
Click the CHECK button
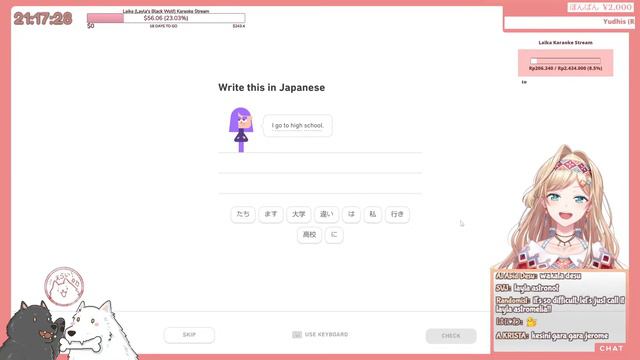coord(451,336)
